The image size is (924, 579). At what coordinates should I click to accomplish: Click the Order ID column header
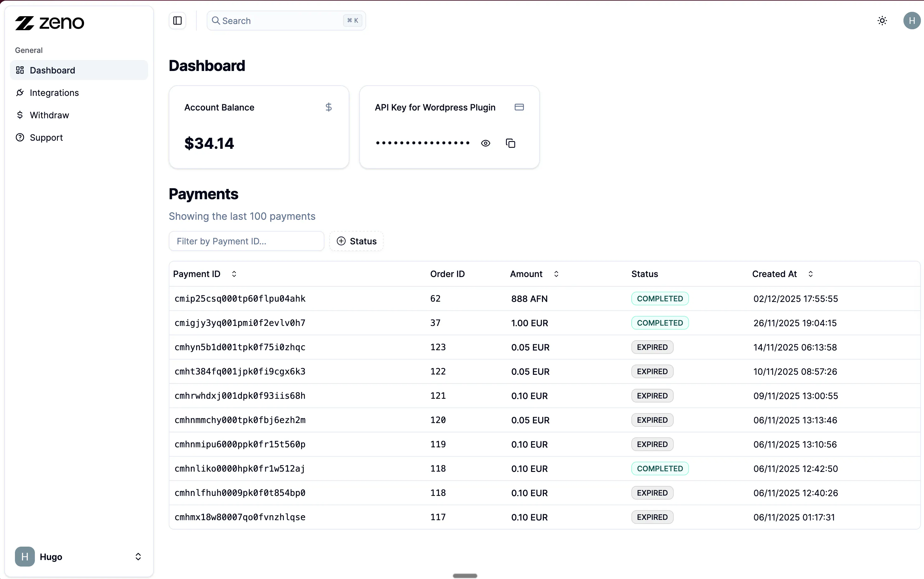click(447, 274)
